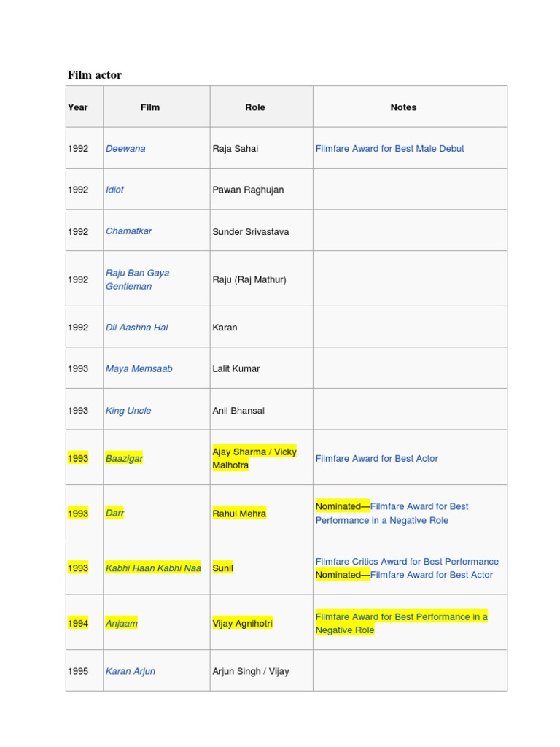The width and height of the screenshot is (560, 747).
Task: Click the Notes column header
Action: [x=410, y=107]
